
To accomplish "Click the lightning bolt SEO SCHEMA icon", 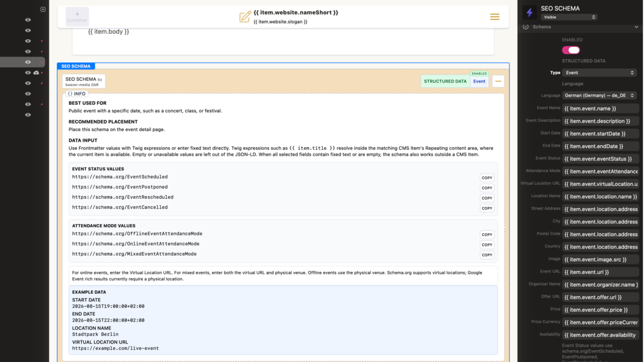I will pos(529,12).
